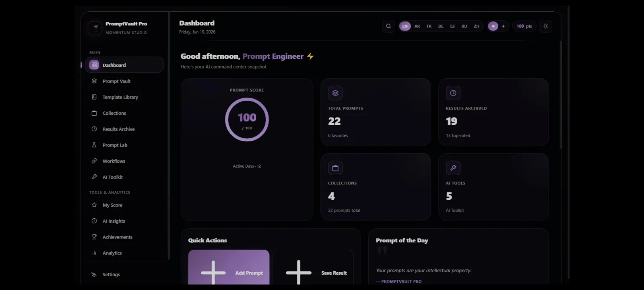Click the Prompt Score circular gauge
Viewport: 644px width, 290px height.
pos(247,120)
